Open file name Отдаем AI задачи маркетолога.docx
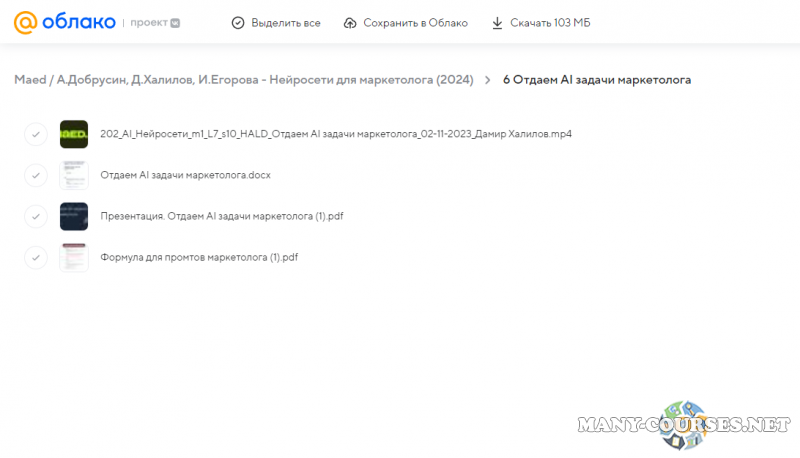 point(185,175)
